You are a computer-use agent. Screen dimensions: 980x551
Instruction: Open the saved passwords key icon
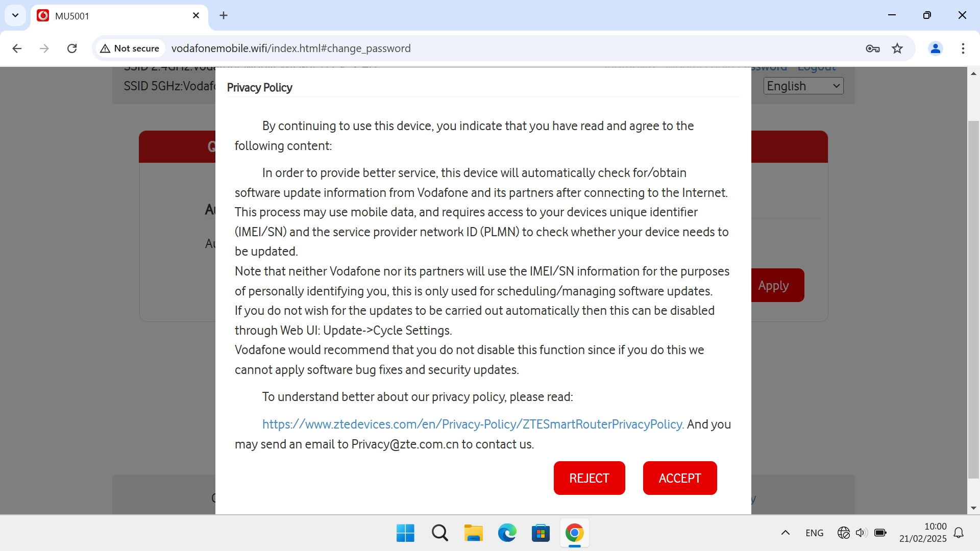[872, 48]
